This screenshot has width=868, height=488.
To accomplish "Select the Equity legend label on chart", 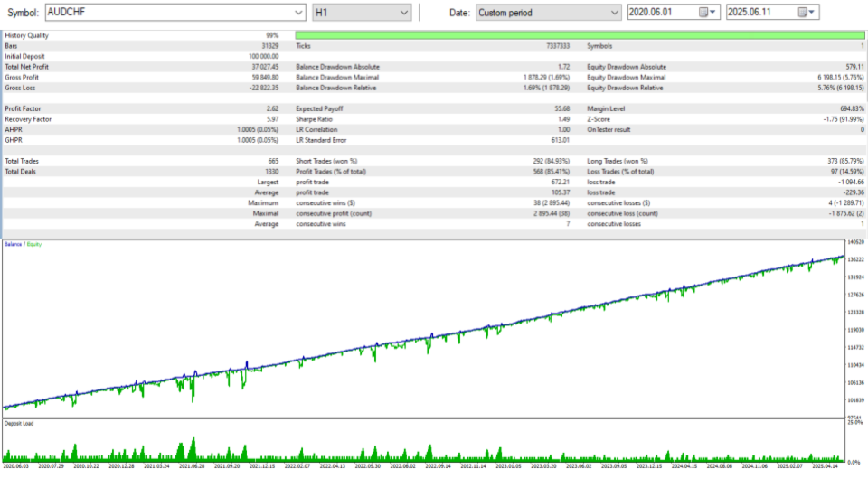I will click(x=34, y=244).
